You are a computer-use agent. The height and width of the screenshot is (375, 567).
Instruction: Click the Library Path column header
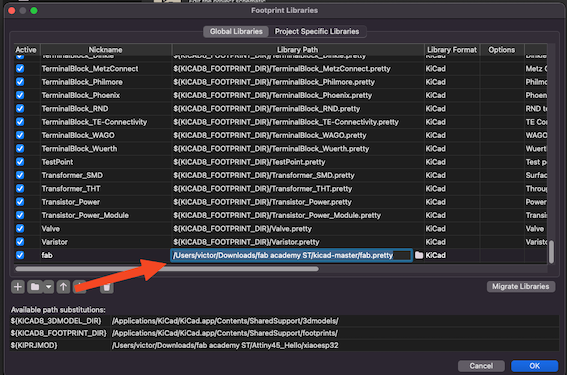pyautogui.click(x=298, y=50)
